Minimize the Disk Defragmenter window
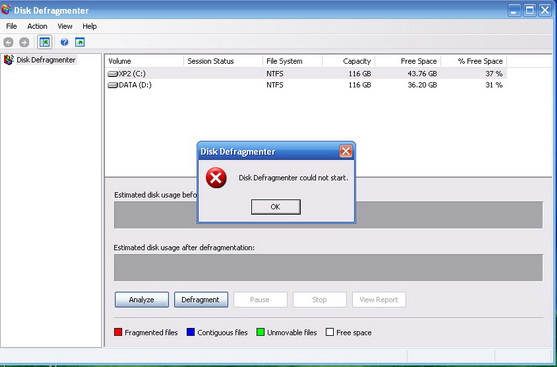Screen dimensions: 557x367 [x=514, y=10]
